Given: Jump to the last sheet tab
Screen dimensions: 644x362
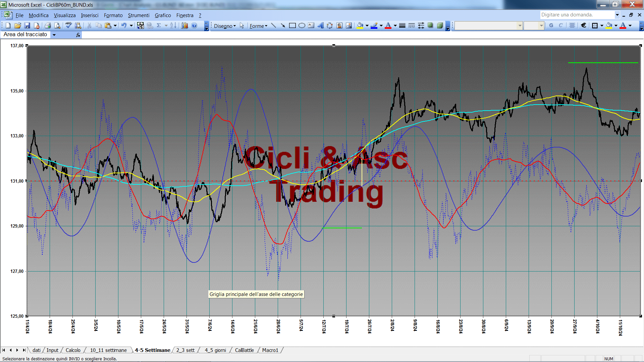Looking at the screenshot, I should point(24,350).
